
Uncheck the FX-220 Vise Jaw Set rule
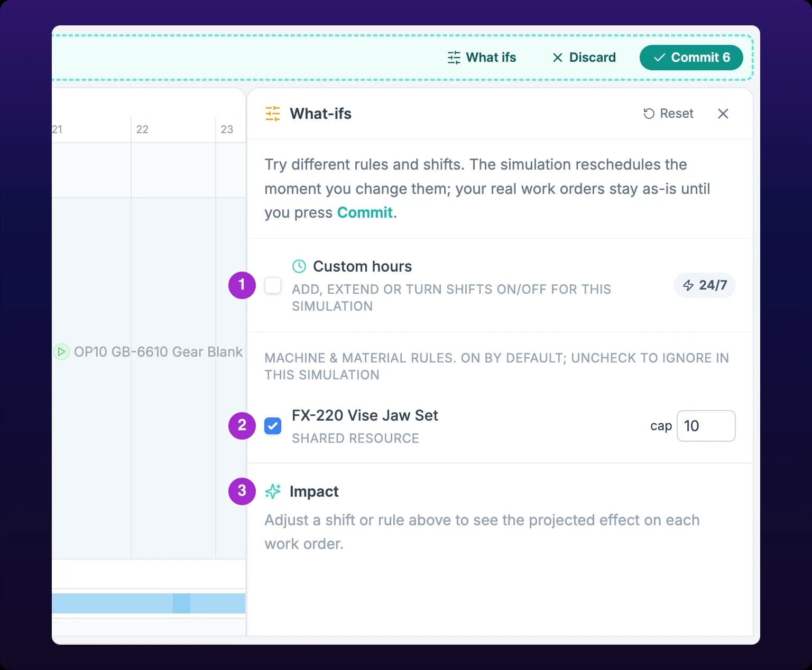(x=273, y=426)
